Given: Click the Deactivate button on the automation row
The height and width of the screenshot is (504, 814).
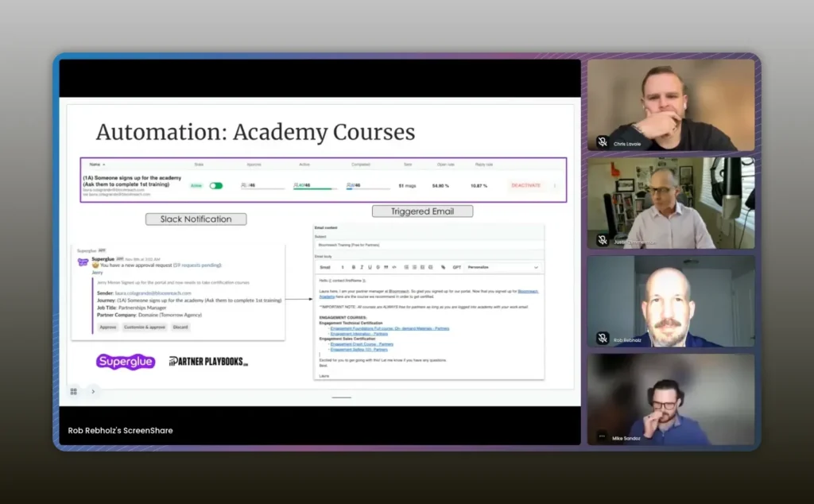Looking at the screenshot, I should tap(525, 185).
